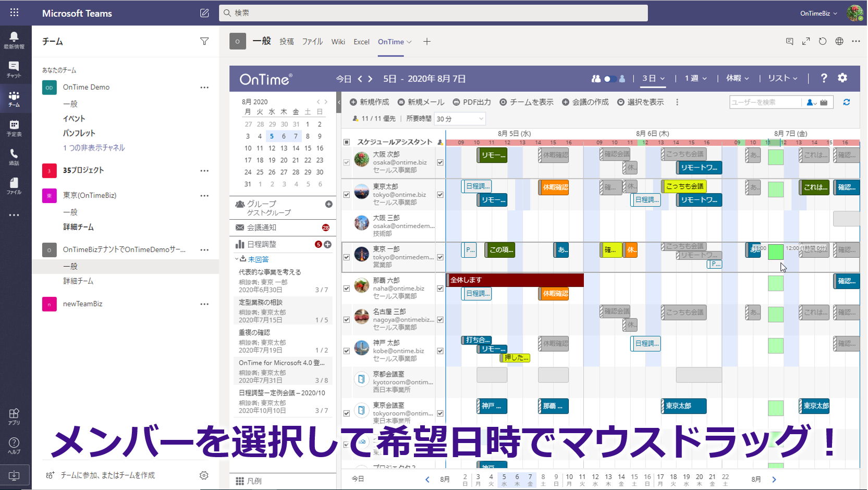Open the OnTimeBiz account dropdown
The height and width of the screenshot is (490, 868).
pyautogui.click(x=818, y=13)
